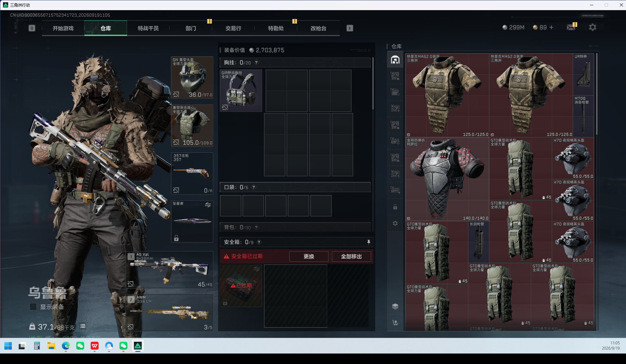The width and height of the screenshot is (626, 364).
Task: Click the crossed-box icon on GIR野战胸挂 slot
Action: pyautogui.click(x=225, y=107)
